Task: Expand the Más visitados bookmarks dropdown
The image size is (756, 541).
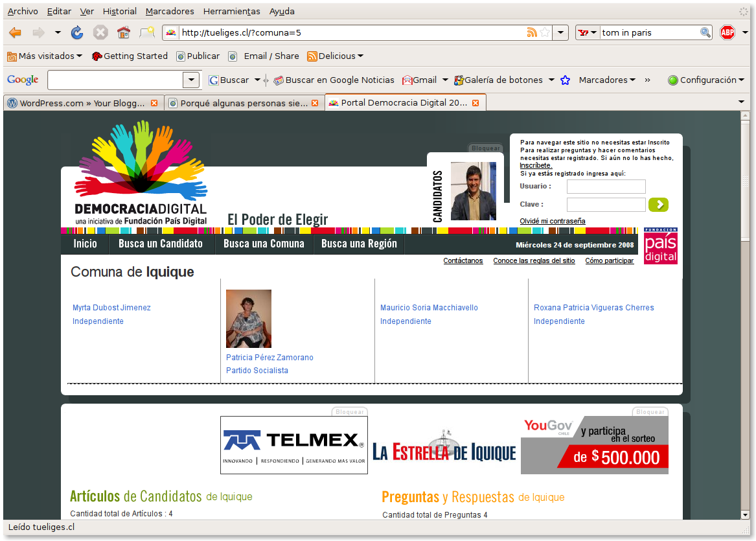Action: coord(45,56)
